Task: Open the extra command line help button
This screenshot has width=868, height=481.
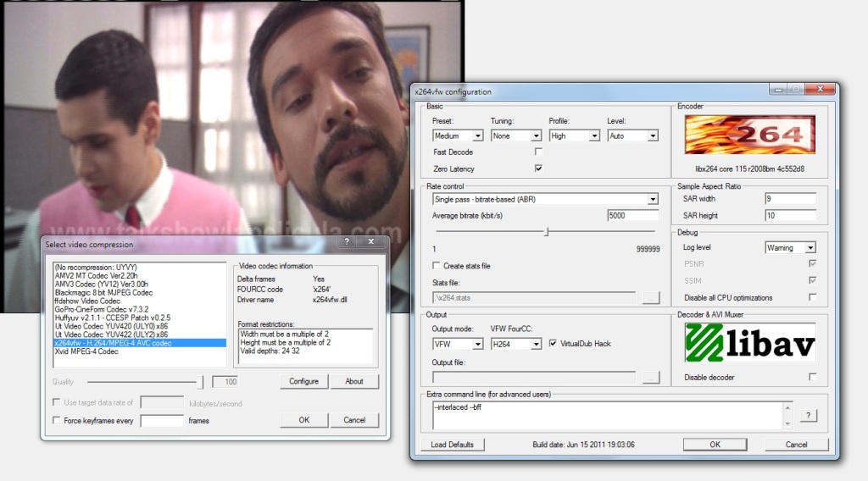Action: (x=808, y=415)
